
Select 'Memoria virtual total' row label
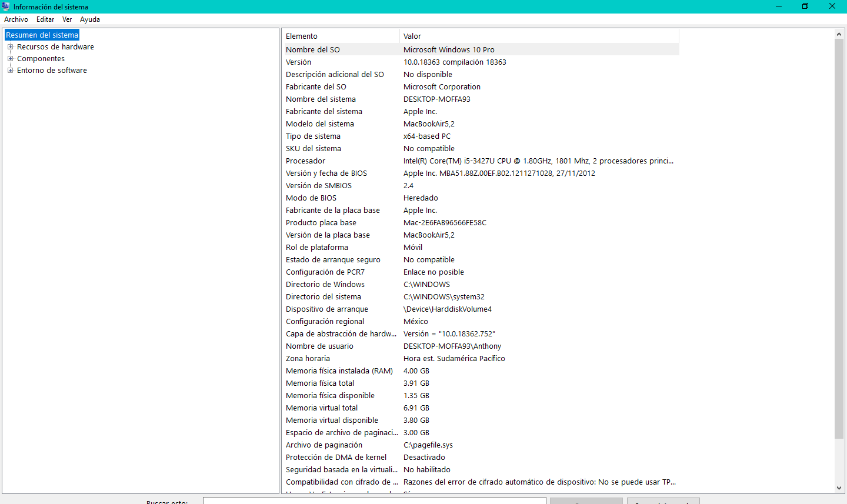(x=322, y=408)
